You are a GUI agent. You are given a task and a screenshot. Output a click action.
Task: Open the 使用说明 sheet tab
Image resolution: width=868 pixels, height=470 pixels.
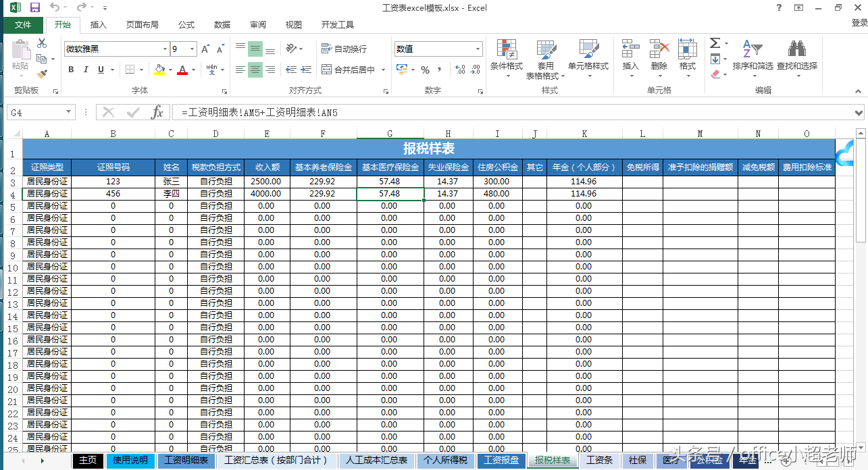130,461
